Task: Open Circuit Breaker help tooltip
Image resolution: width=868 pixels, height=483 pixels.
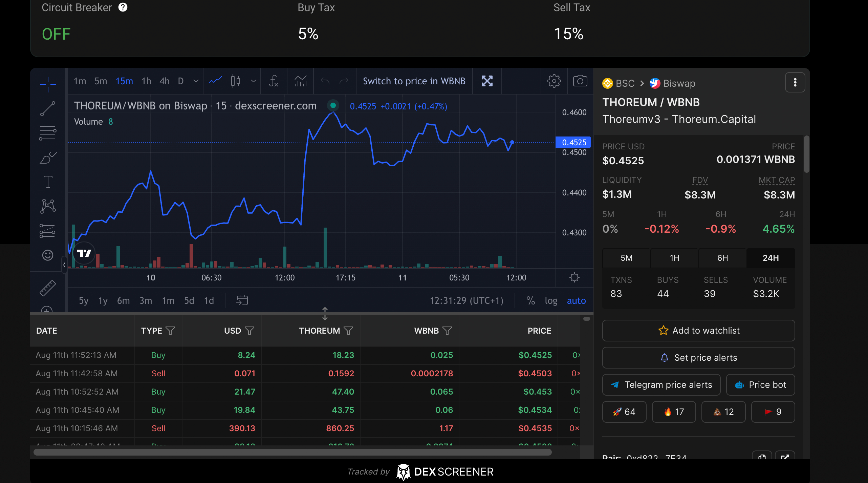Action: click(123, 7)
